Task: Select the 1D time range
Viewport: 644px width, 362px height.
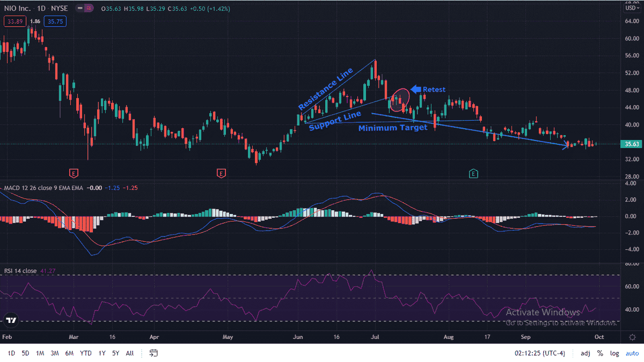Action: [x=11, y=353]
